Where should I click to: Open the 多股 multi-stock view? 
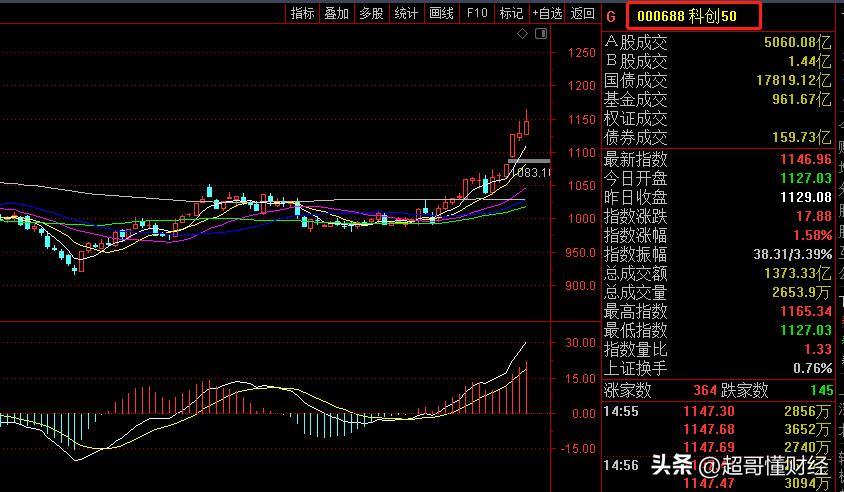click(x=371, y=13)
